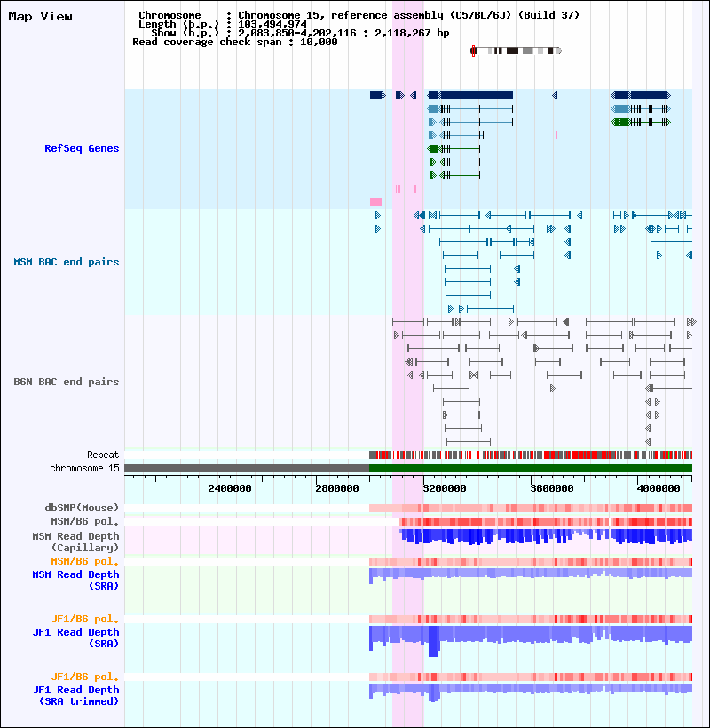
Task: Click the Read coverage check span text
Action: (x=235, y=42)
